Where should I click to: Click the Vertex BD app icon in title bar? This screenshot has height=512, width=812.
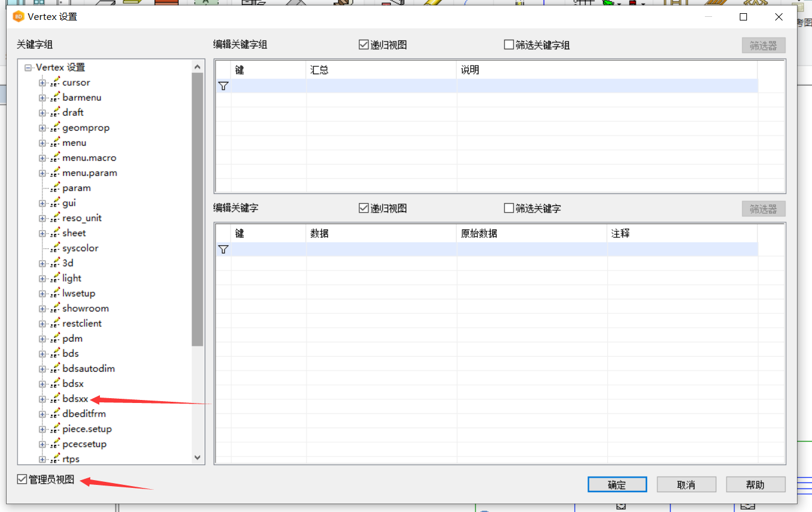[x=18, y=17]
